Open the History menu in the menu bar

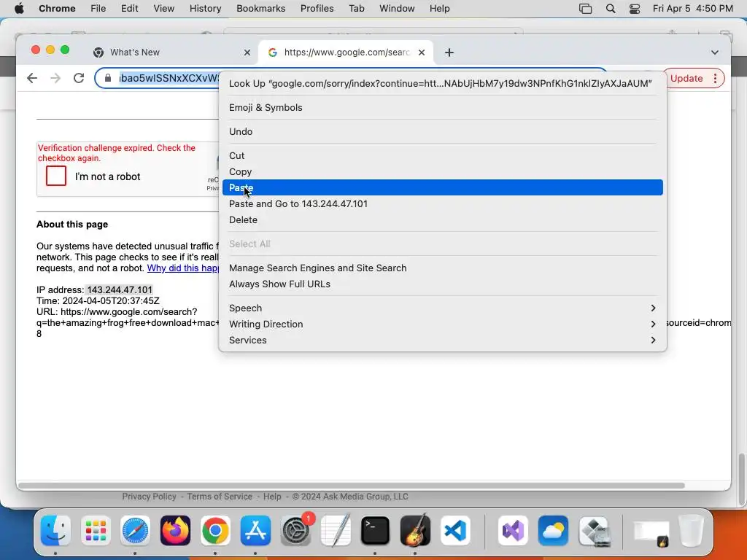pos(205,9)
